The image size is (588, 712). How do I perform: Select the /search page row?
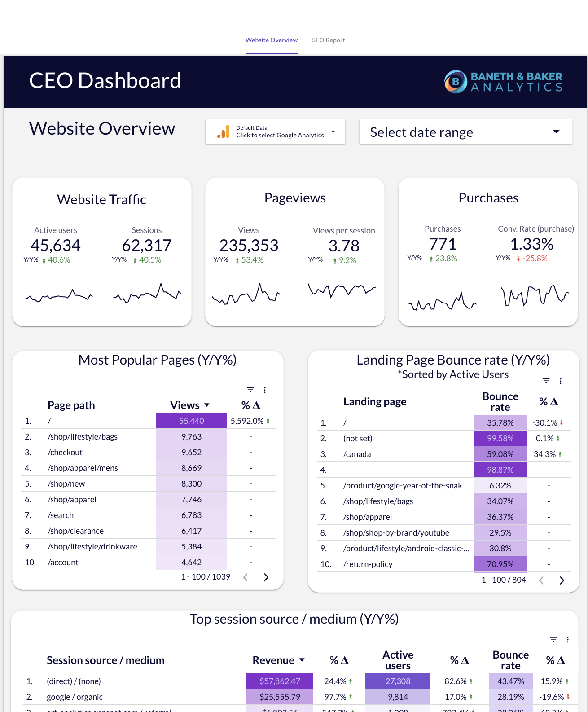(x=148, y=515)
